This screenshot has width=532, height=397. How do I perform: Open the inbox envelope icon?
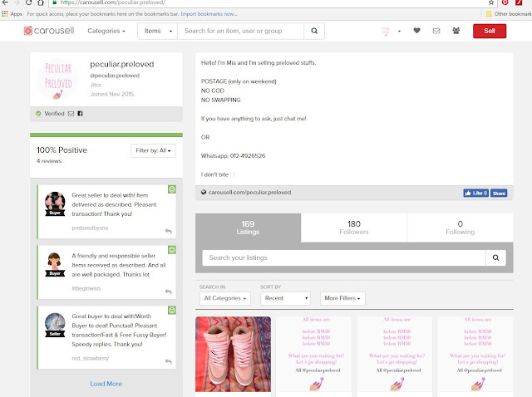pyautogui.click(x=436, y=31)
